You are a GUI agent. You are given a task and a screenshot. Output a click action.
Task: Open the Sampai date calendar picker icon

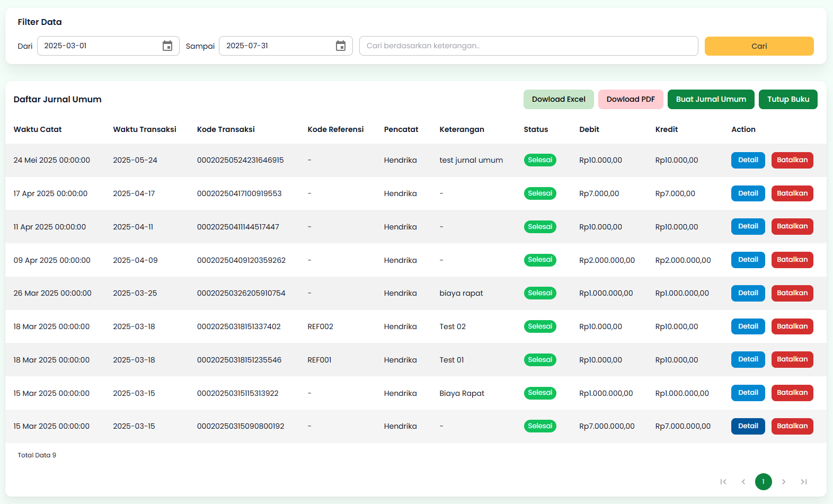click(x=341, y=46)
